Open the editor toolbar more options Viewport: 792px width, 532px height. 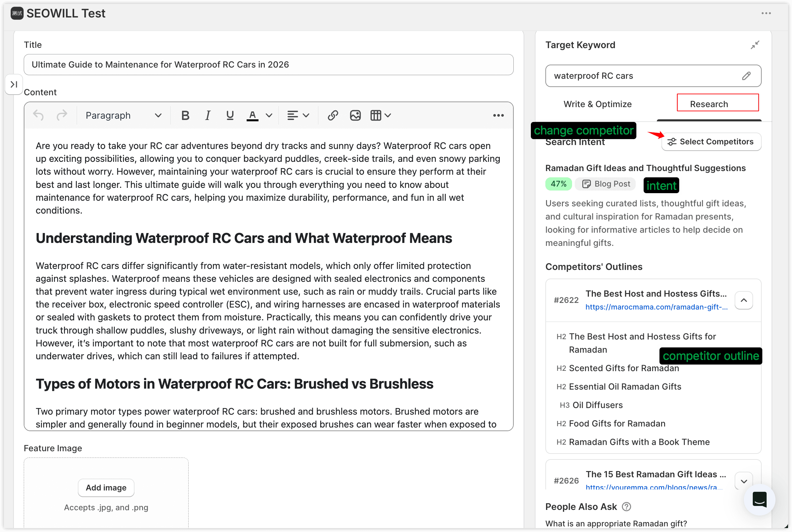tap(498, 115)
